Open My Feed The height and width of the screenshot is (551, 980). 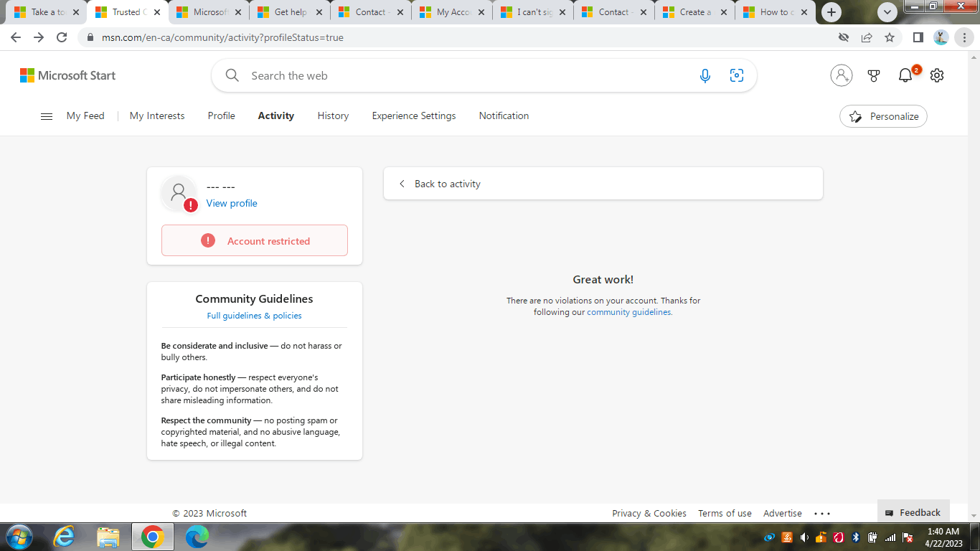tap(85, 116)
